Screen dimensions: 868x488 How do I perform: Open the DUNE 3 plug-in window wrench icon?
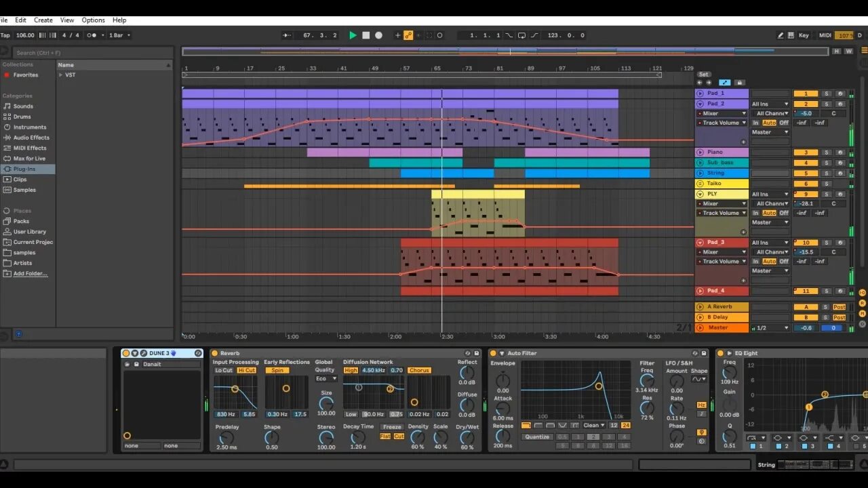143,353
